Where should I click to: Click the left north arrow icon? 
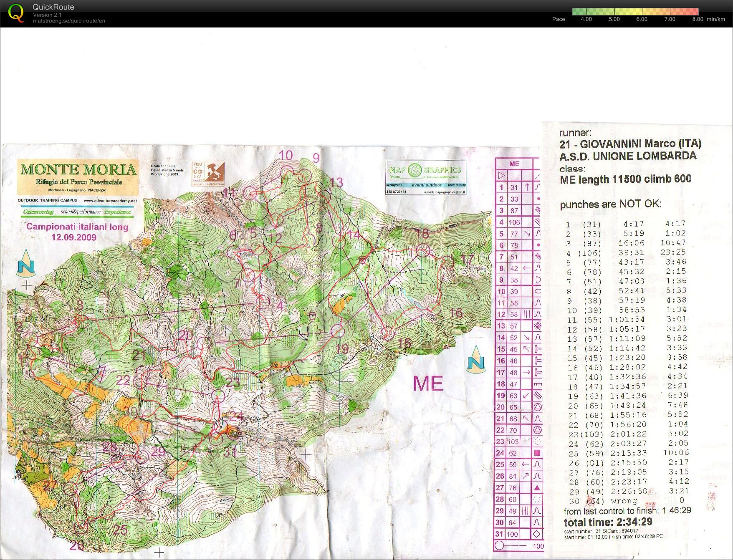coord(26,264)
